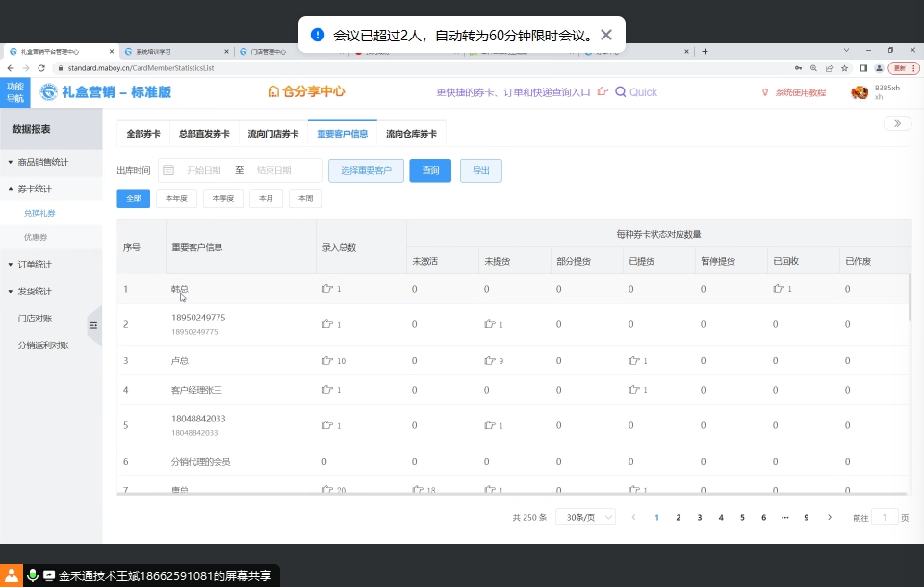924x587 pixels.
Task: Expand 商品销售统计 in the sidebar
Action: point(42,162)
